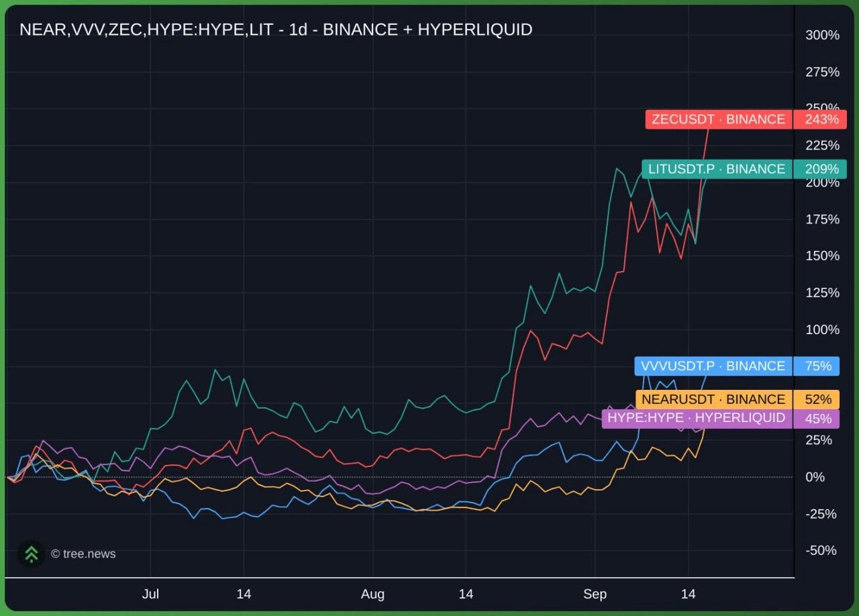Click the 150% label on the price axis
This screenshot has width=859, height=616.
(822, 256)
